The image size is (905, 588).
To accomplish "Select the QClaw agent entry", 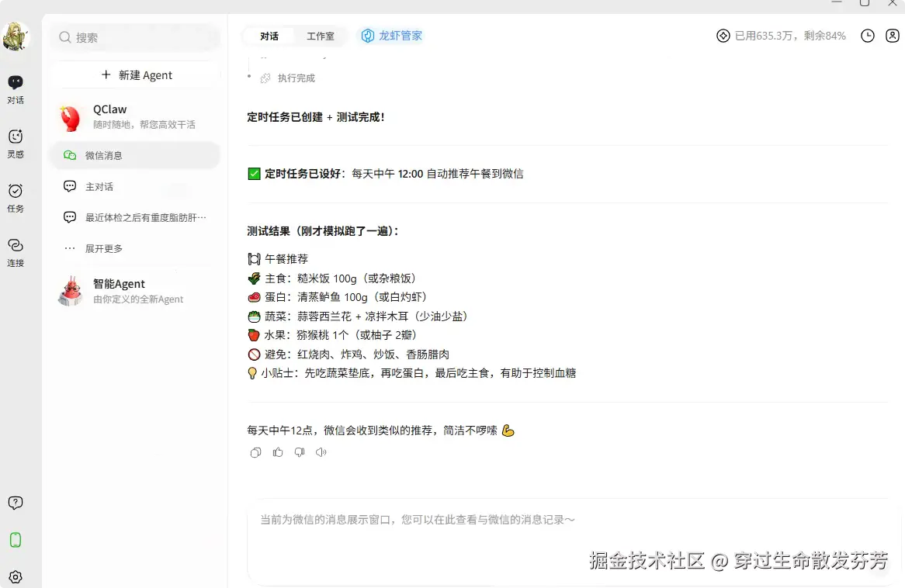I will click(136, 117).
